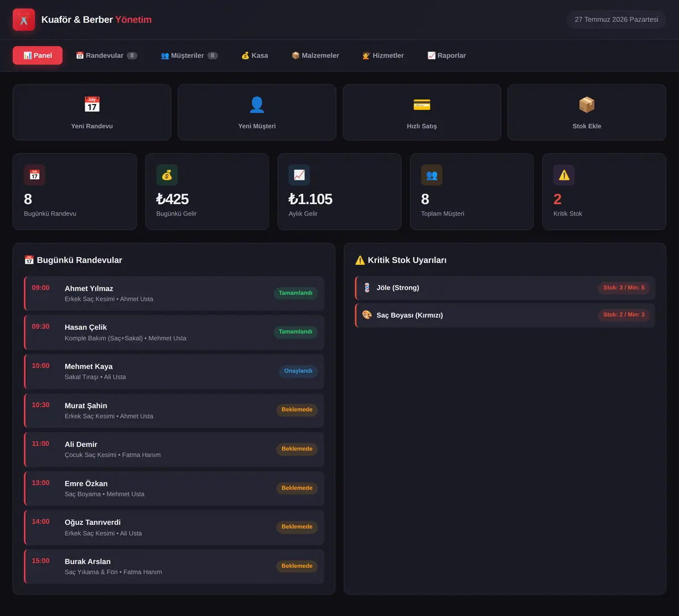Click the palette icon beside Saç Boyası (Kırmızı)
This screenshot has height=616, width=679.
367,315
